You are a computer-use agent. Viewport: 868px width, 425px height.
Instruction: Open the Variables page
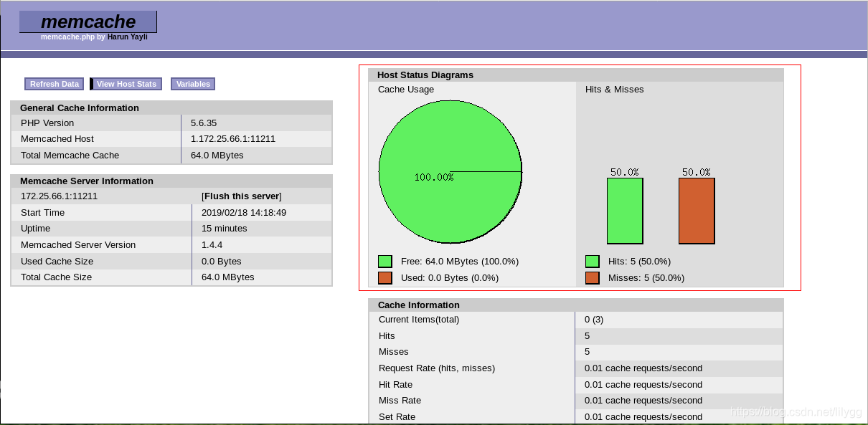click(193, 84)
